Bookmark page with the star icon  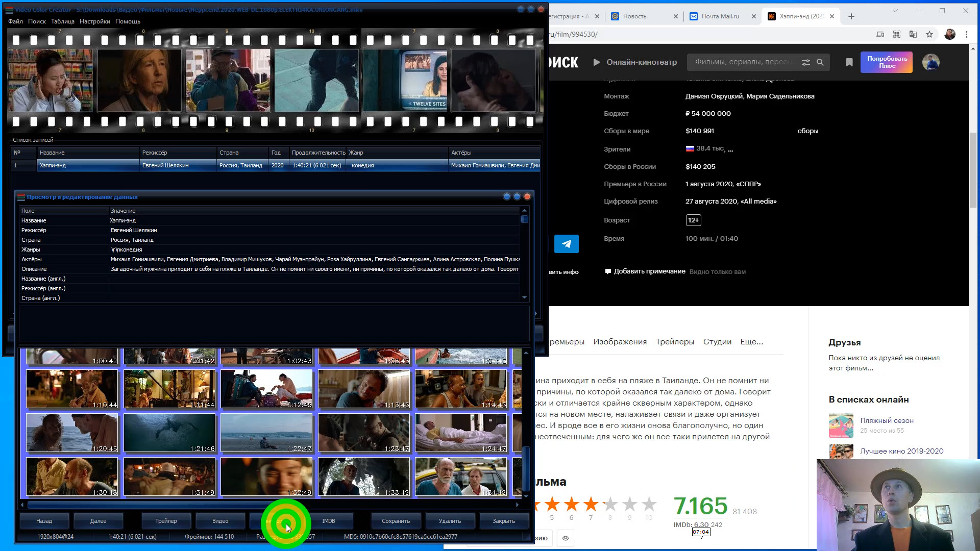click(x=929, y=34)
